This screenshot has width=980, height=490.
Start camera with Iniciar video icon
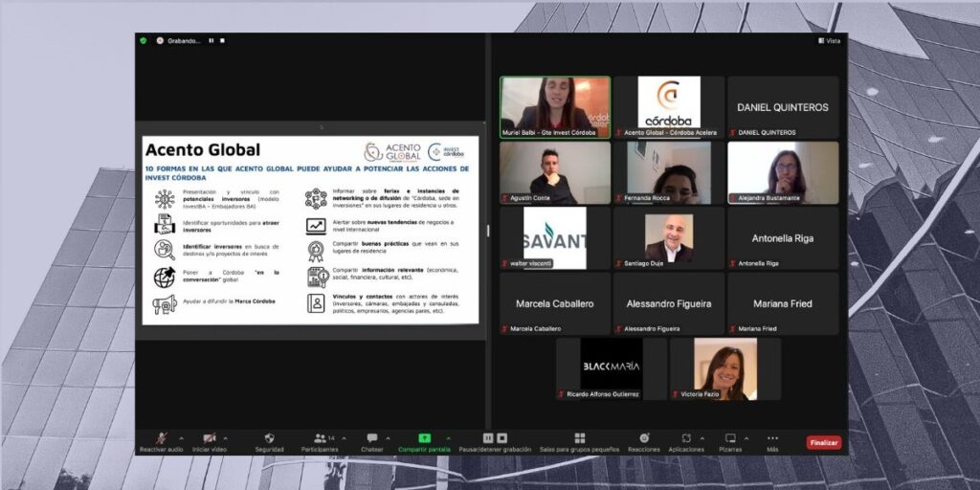[x=210, y=438]
